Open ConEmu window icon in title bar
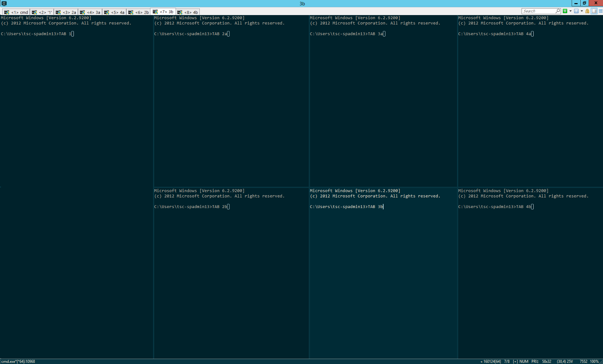Screen dimensions: 603x364 click(4, 3)
